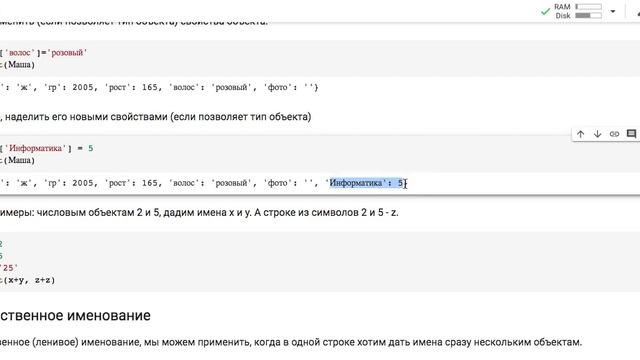640x360 pixels.
Task: Click the green connected checkmark
Action: 545,11
